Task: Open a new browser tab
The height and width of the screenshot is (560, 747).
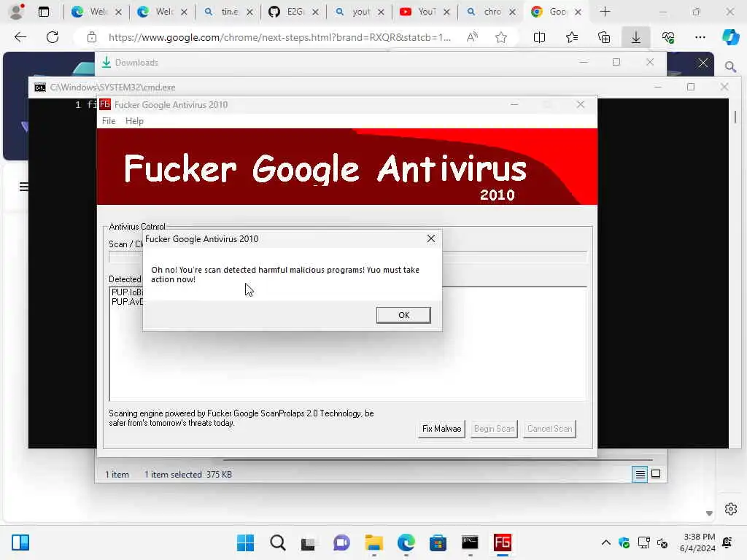Action: (x=605, y=12)
